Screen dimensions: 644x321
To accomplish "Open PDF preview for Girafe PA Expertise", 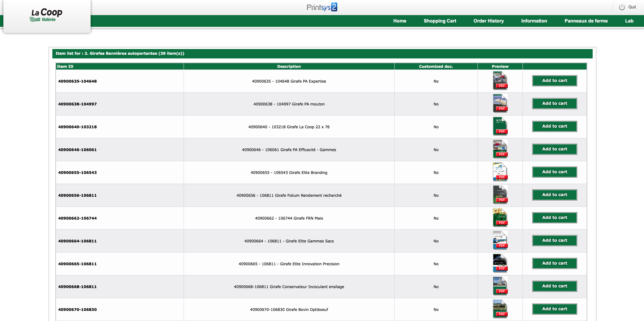I will (500, 81).
